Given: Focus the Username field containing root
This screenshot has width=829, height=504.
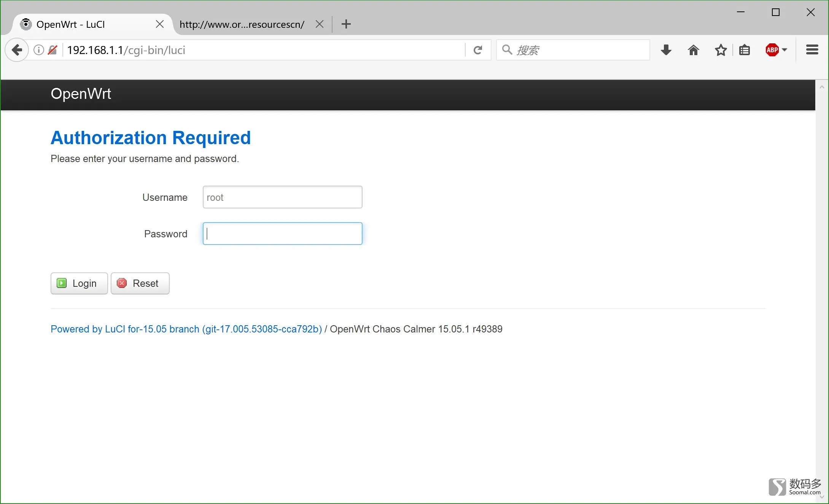Looking at the screenshot, I should pyautogui.click(x=283, y=197).
